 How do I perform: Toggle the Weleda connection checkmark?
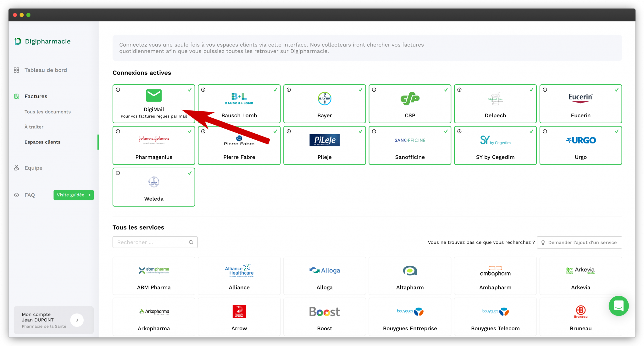click(x=190, y=173)
